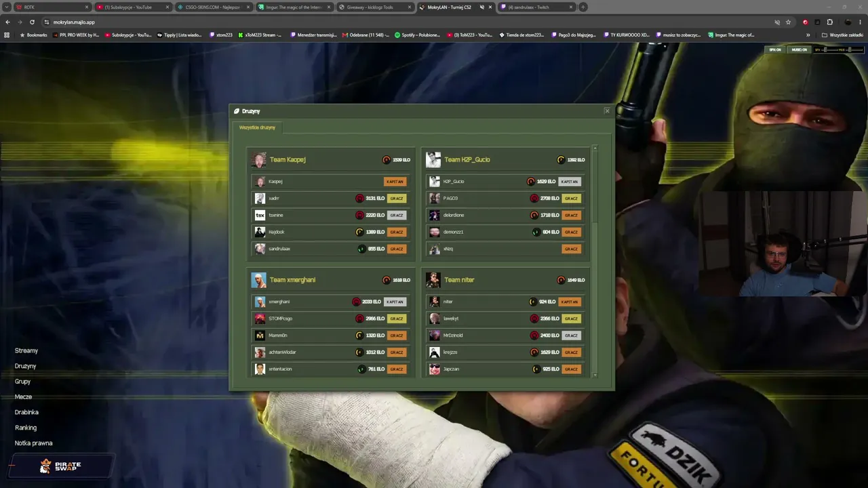Viewport: 868px width, 488px height.
Task: Switch to the Subskrypcje - YouTube browser tab
Action: coord(132,7)
